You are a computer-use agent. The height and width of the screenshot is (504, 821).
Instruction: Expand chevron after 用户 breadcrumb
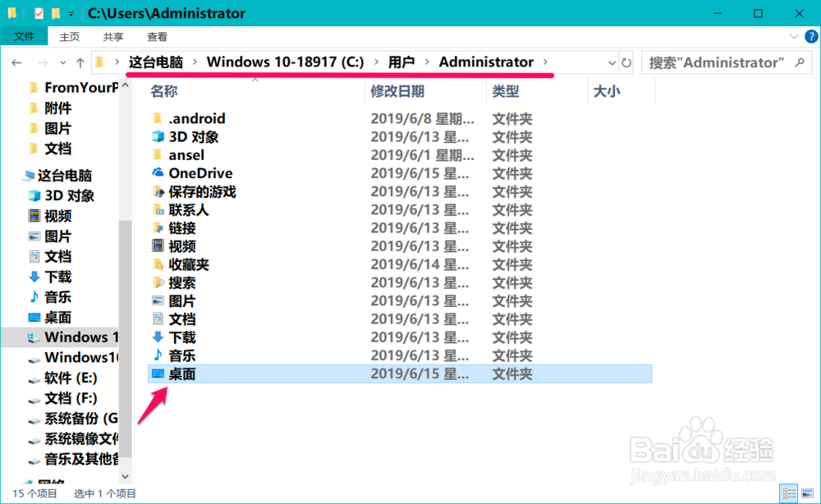click(x=427, y=62)
